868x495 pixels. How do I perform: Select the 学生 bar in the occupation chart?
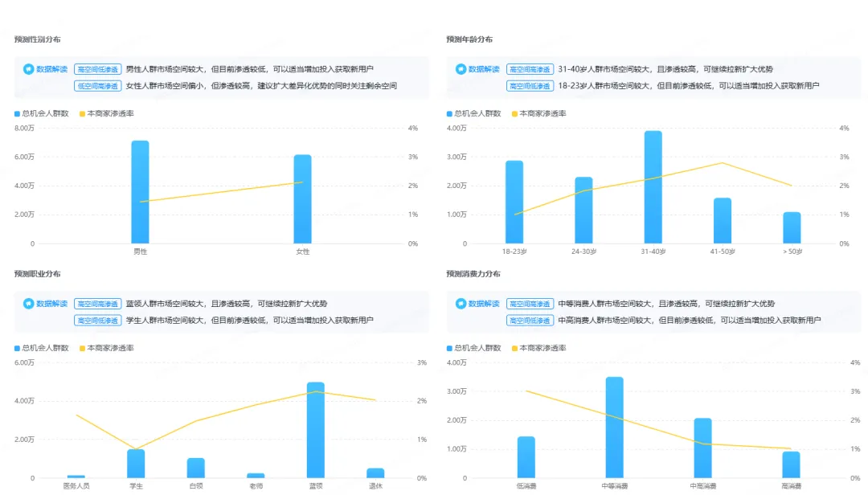(136, 464)
